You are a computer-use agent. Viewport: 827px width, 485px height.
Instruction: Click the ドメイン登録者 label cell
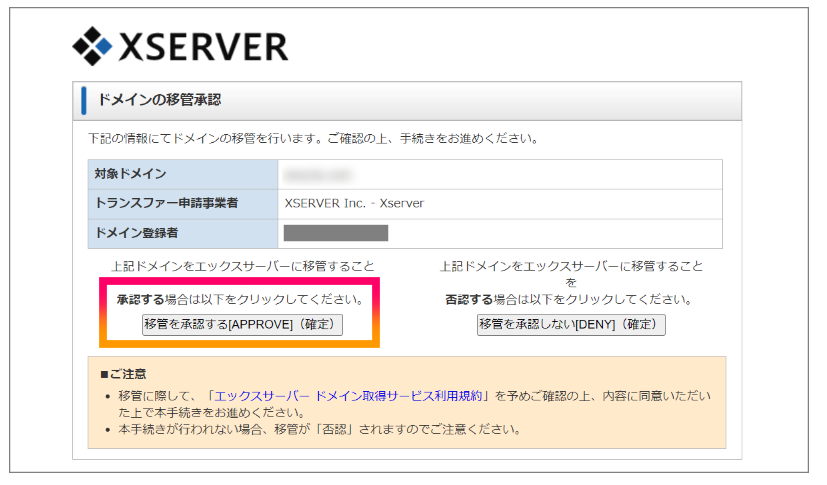tap(183, 233)
